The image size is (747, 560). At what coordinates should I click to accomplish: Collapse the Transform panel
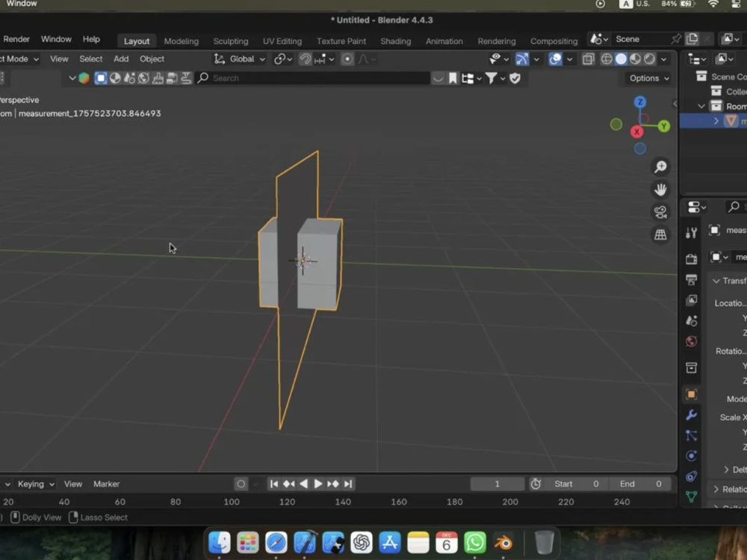(716, 281)
